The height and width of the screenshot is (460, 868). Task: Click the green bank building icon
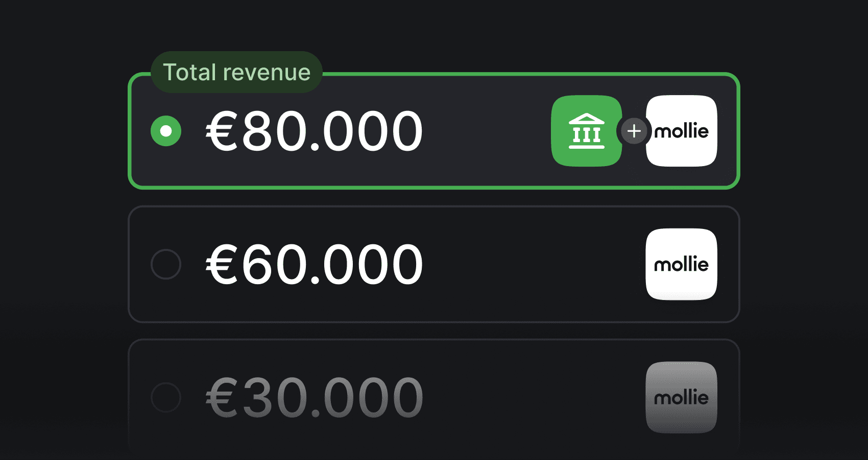coord(587,131)
